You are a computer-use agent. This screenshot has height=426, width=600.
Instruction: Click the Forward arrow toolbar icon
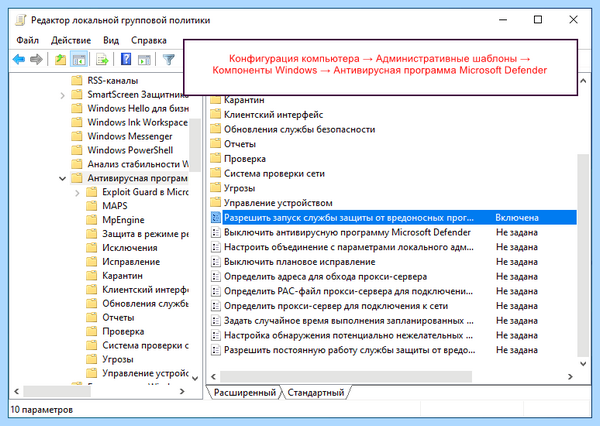pos(36,59)
